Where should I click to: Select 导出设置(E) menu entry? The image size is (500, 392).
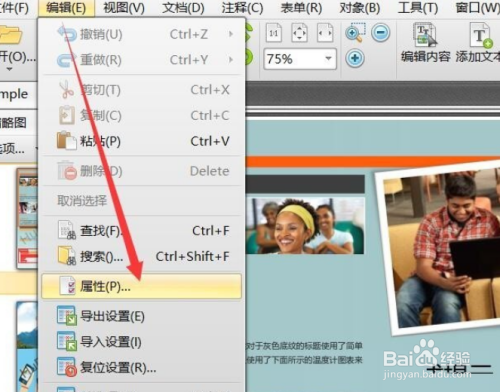[x=141, y=316]
